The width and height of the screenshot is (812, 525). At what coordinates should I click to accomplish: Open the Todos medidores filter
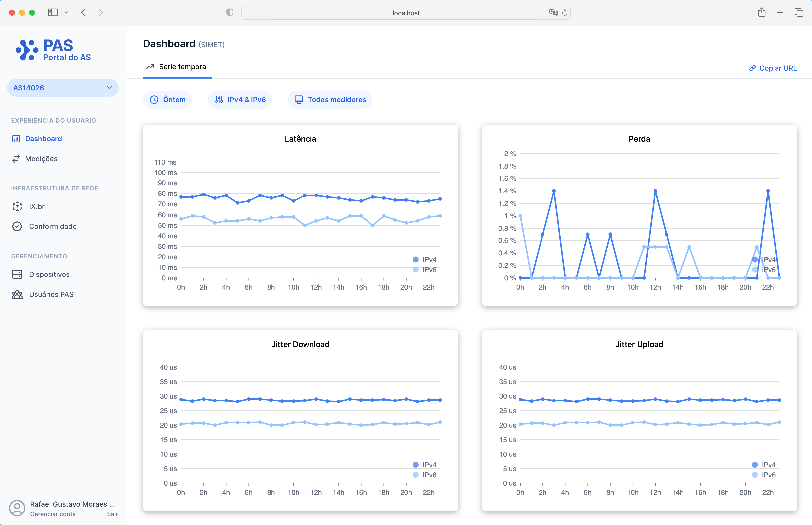(x=330, y=100)
